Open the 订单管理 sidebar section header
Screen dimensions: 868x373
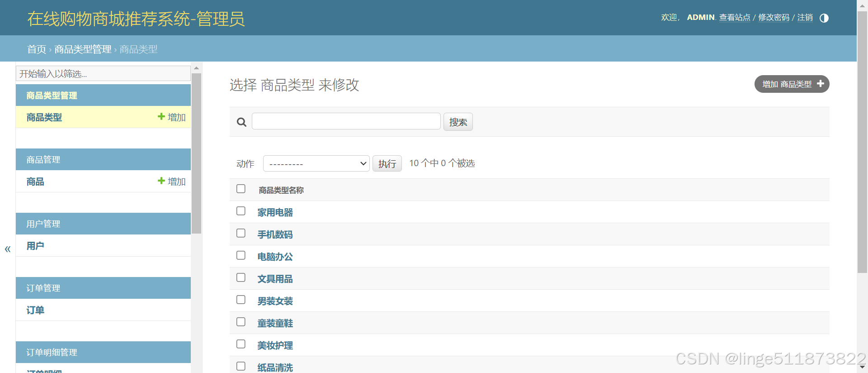(43, 288)
